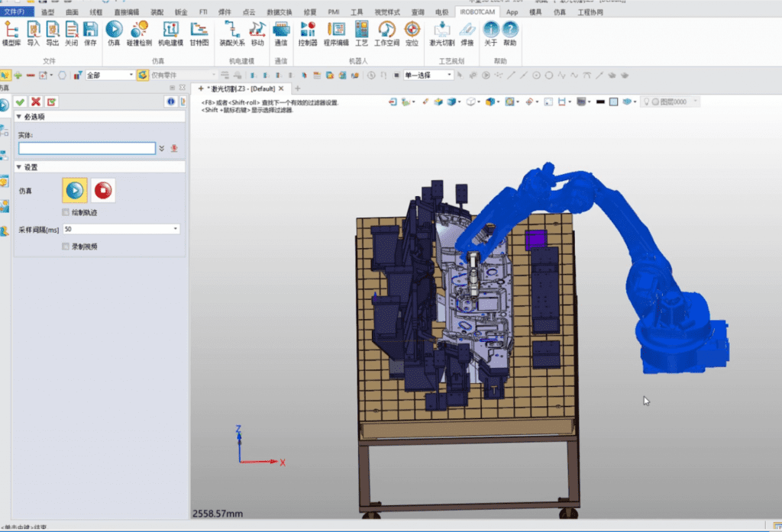Stop simulation with the red stop button
This screenshot has height=532, width=782.
(102, 189)
